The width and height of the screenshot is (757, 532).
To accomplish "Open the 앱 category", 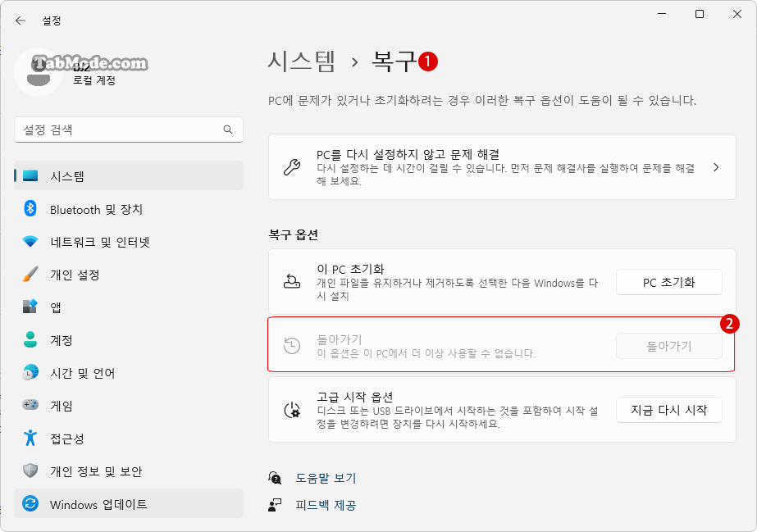I will click(x=129, y=307).
